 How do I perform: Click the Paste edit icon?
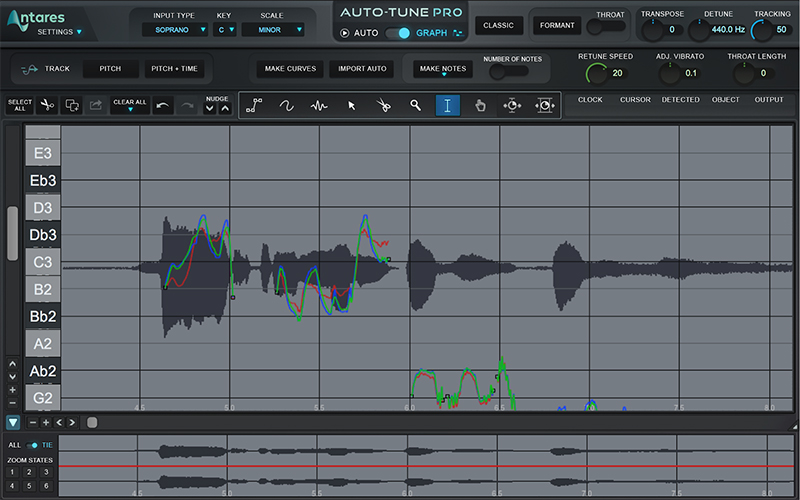coord(95,105)
